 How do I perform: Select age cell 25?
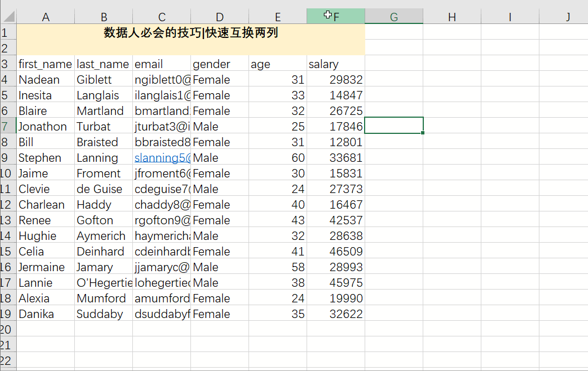[x=278, y=126]
